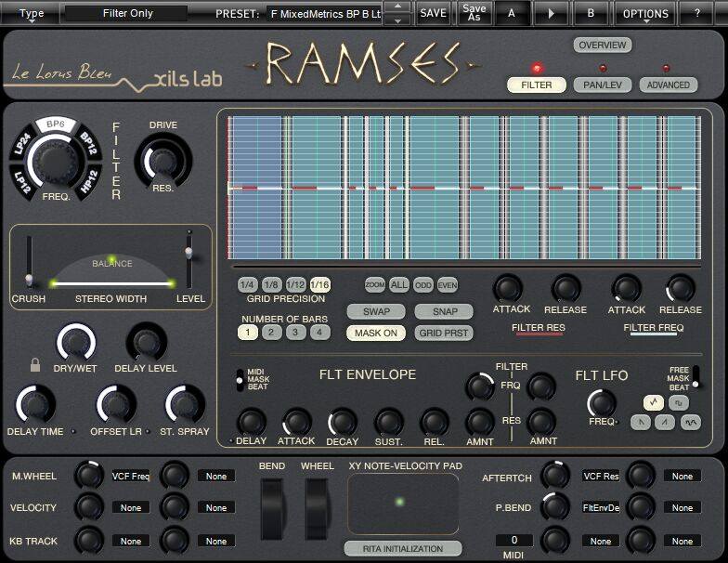Toggle the Dry/Wet lock padlock icon
The width and height of the screenshot is (728, 563).
click(35, 364)
